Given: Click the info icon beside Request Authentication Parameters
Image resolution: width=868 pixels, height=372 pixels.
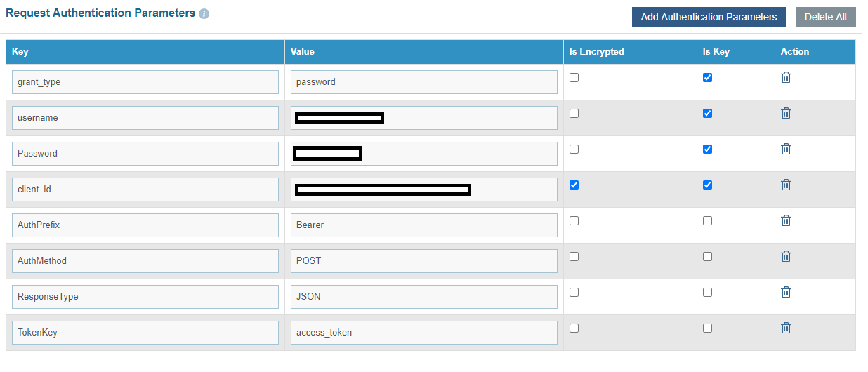Looking at the screenshot, I should [x=204, y=14].
